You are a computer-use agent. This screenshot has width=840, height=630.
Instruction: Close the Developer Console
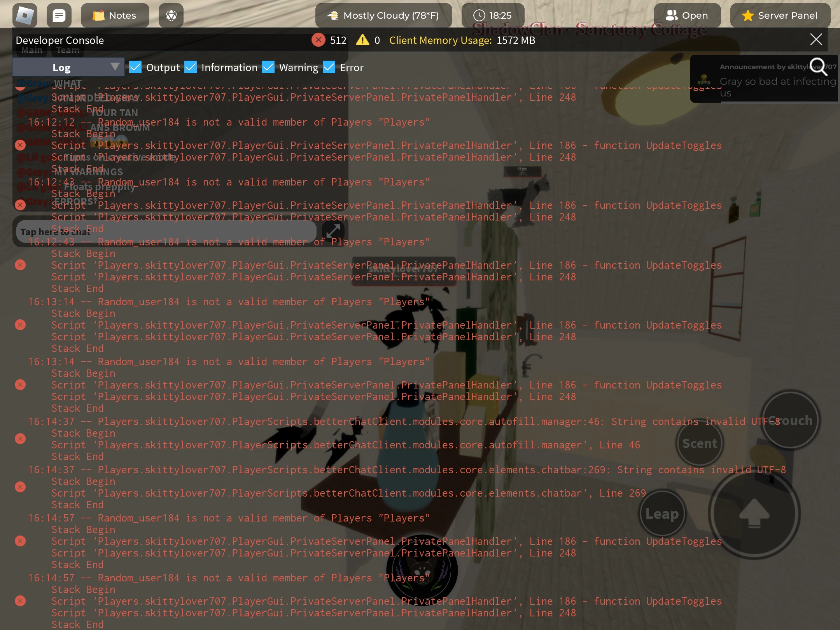click(x=816, y=40)
